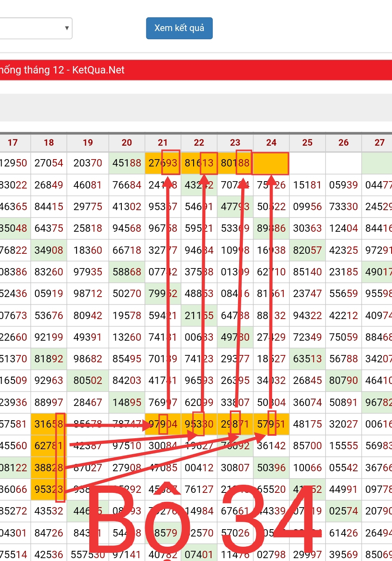Click the cell showing 15181

click(307, 185)
